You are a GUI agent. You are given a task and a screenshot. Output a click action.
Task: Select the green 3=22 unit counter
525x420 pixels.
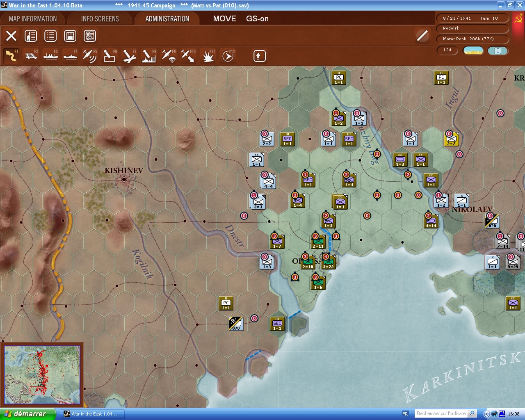[329, 262]
